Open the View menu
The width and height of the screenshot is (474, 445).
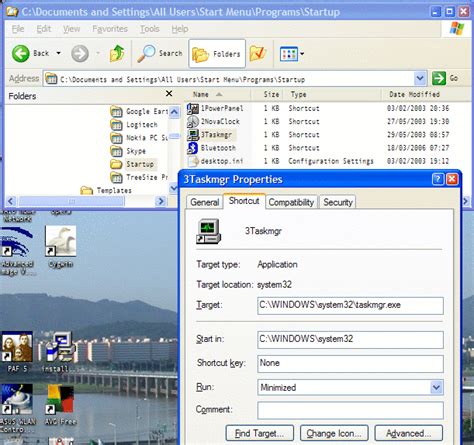[71, 29]
